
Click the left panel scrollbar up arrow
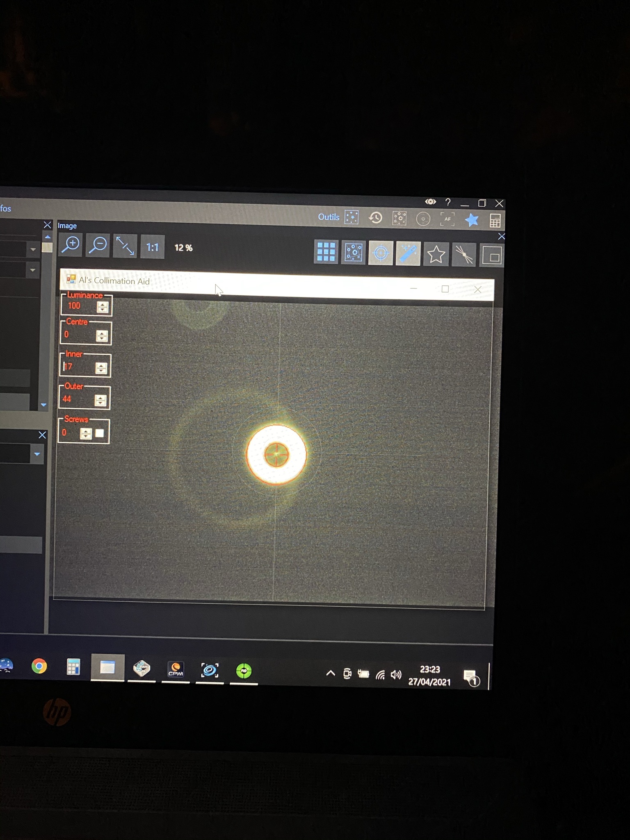(x=48, y=237)
